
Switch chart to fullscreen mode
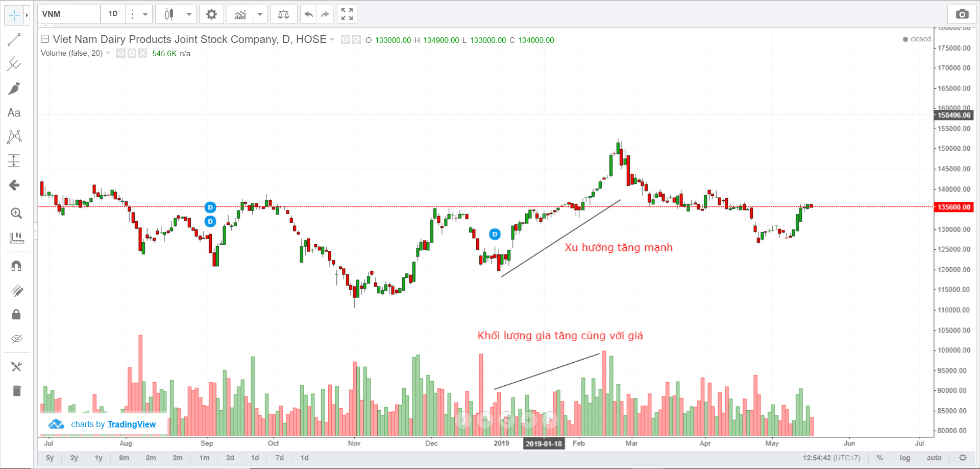(347, 14)
